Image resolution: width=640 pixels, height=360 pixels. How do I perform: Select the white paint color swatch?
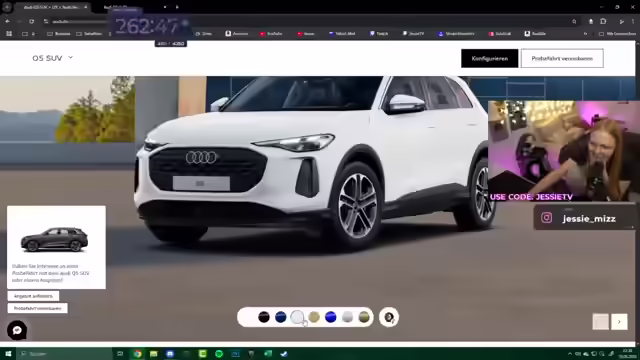coord(297,317)
